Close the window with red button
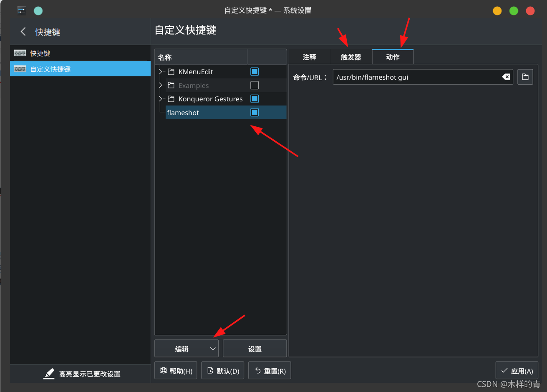Viewport: 547px width, 392px height. (530, 11)
